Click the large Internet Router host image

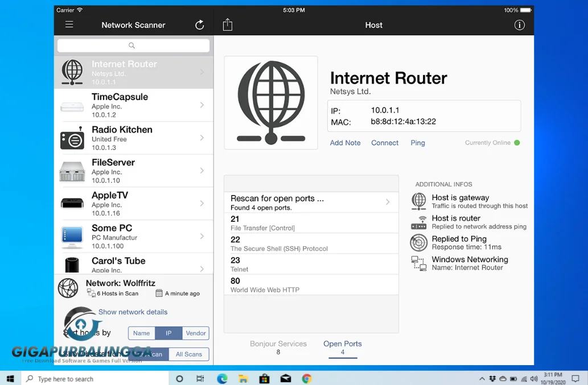coord(271,102)
